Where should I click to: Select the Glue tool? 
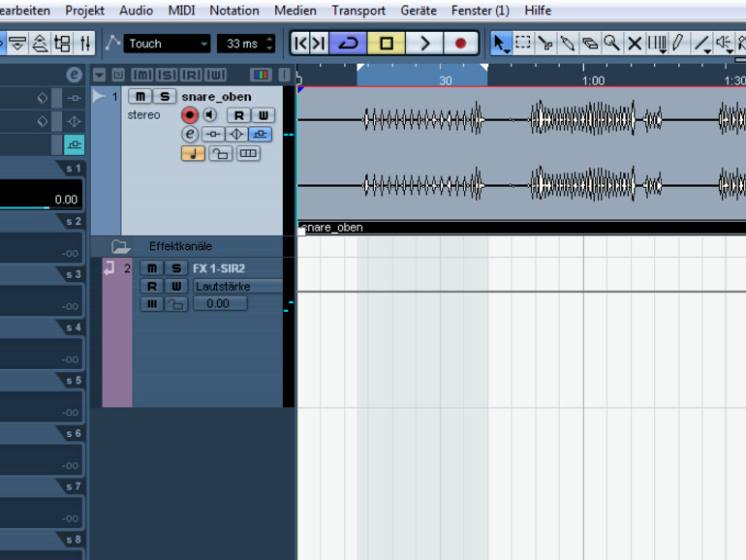567,44
